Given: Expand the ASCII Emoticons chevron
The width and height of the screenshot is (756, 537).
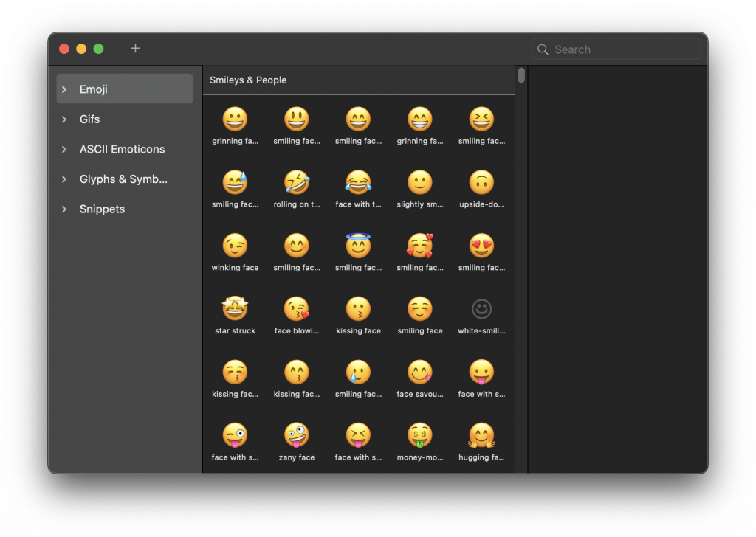Looking at the screenshot, I should 64,149.
